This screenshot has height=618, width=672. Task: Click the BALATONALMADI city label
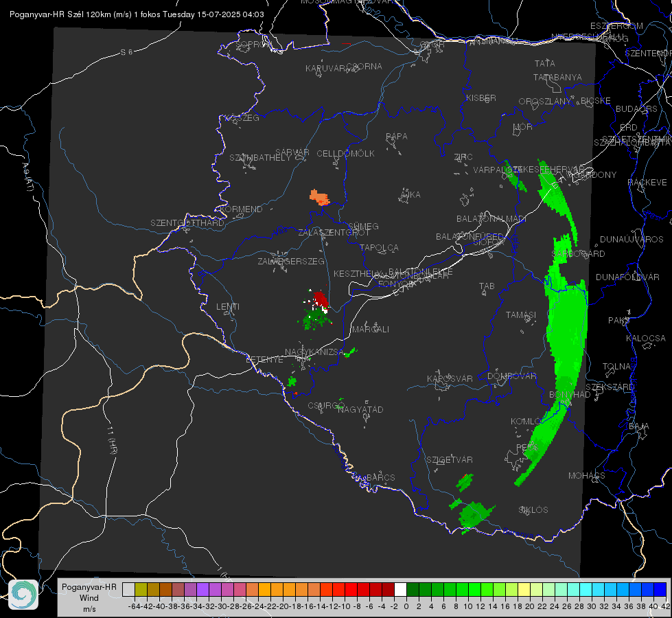point(491,219)
